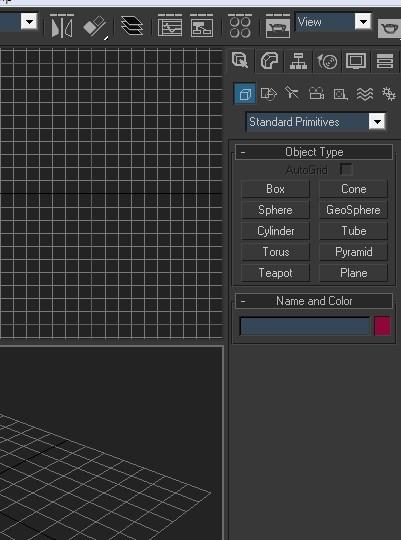
Task: Click the Teapot primitive button
Action: (275, 273)
